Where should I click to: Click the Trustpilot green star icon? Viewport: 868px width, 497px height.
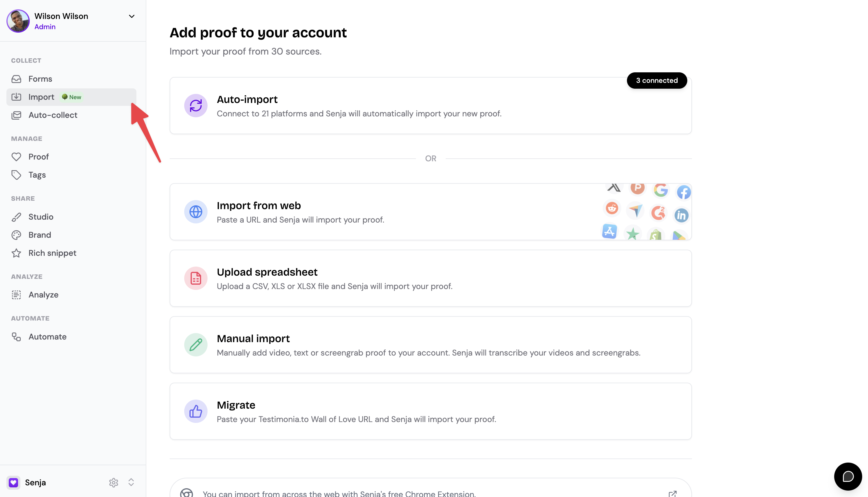click(x=633, y=234)
